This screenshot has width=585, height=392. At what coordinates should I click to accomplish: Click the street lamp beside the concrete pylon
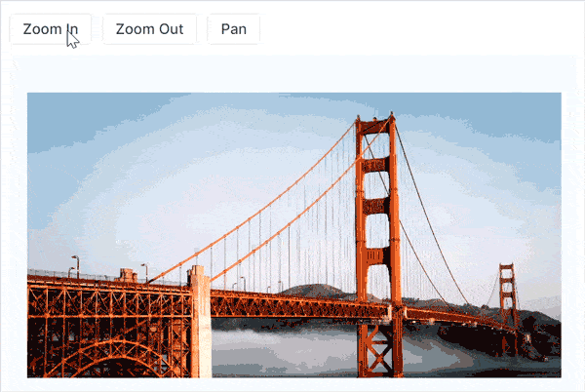click(144, 273)
